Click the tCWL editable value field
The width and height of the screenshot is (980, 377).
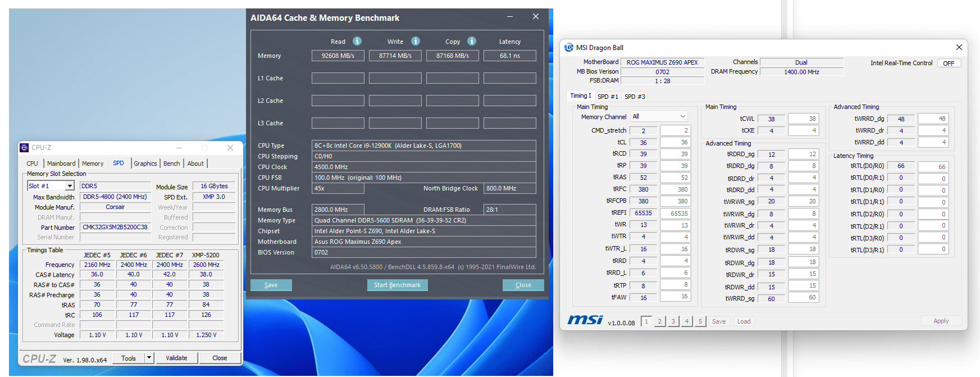click(x=804, y=119)
